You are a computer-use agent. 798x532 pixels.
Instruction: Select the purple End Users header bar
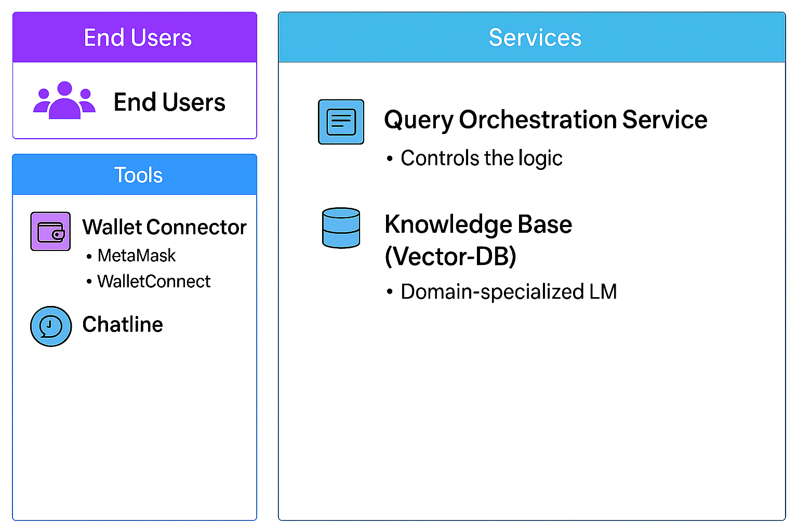pos(135,37)
